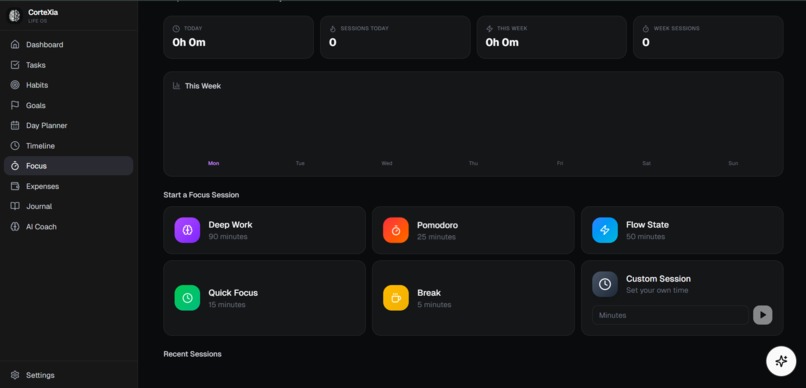Click the Fri label in weekly chart
The image size is (806, 388).
point(560,163)
